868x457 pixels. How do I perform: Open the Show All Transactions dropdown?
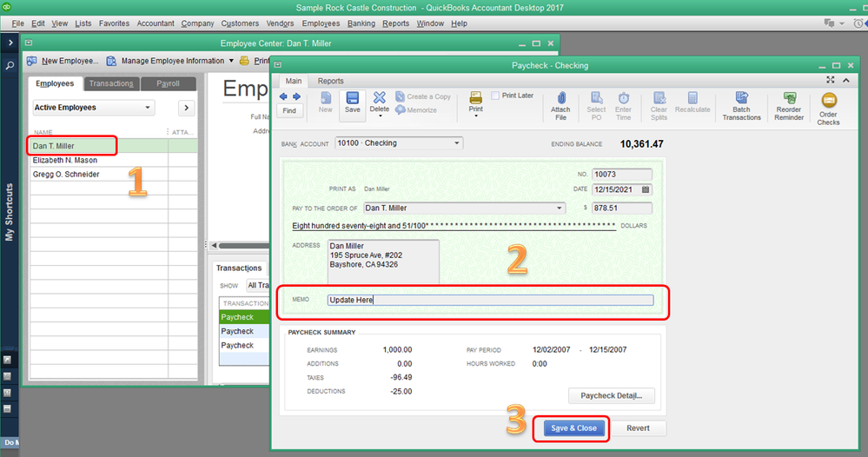(x=257, y=286)
